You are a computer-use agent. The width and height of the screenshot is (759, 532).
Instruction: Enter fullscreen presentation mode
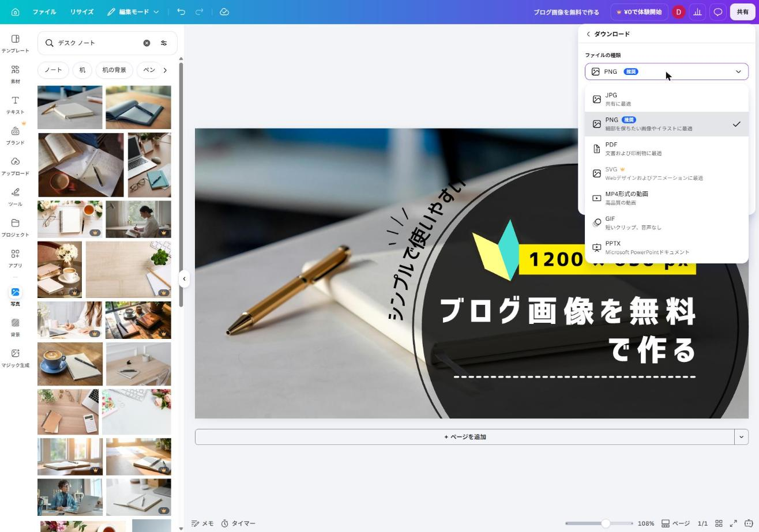734,523
